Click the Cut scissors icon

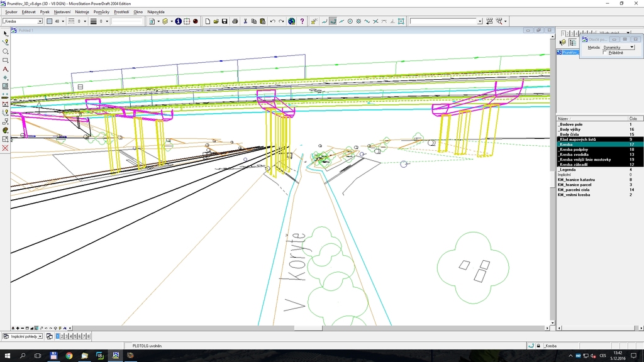pyautogui.click(x=245, y=21)
